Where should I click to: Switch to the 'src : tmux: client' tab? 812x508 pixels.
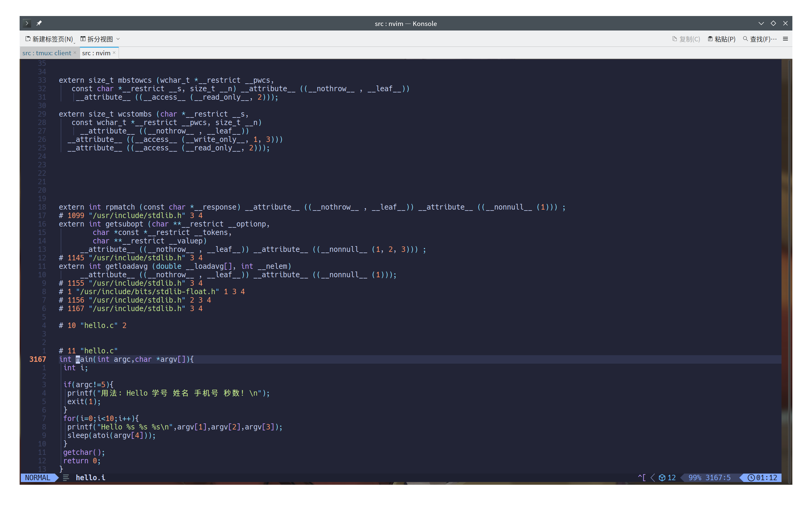(47, 53)
